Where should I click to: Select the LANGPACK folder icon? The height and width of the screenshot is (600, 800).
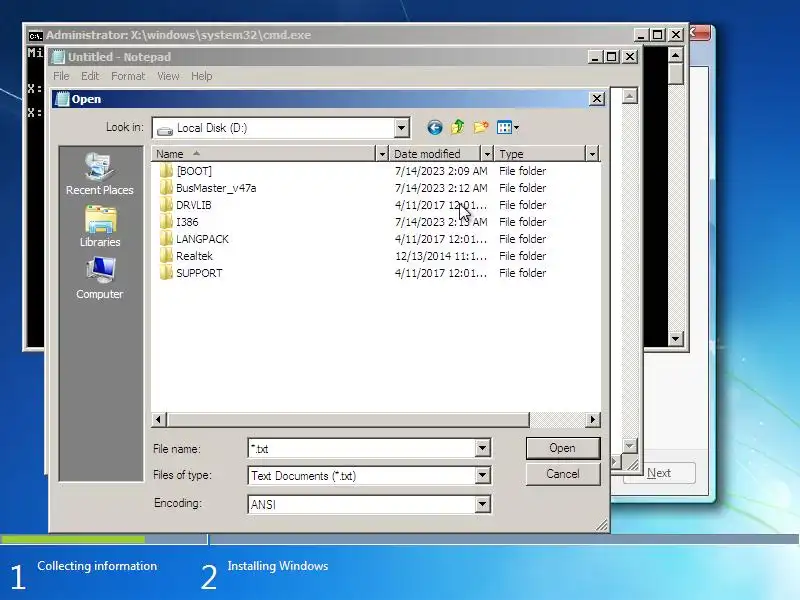(166, 239)
